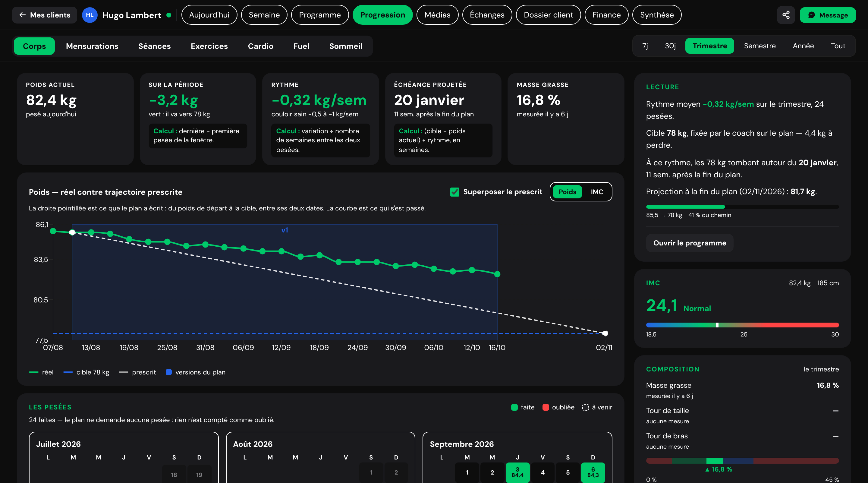Image resolution: width=868 pixels, height=483 pixels.
Task: Switch to the Fuel sub-tab
Action: (x=301, y=46)
